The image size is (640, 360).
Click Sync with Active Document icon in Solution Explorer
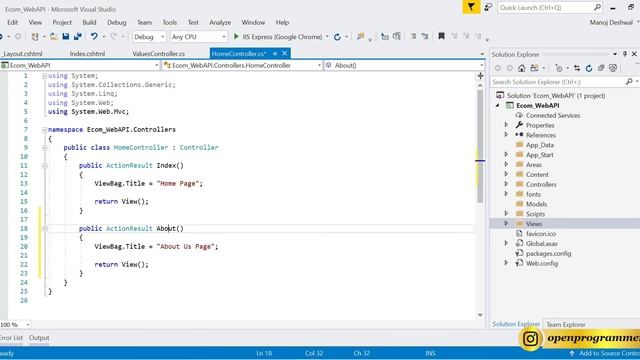pyautogui.click(x=577, y=68)
